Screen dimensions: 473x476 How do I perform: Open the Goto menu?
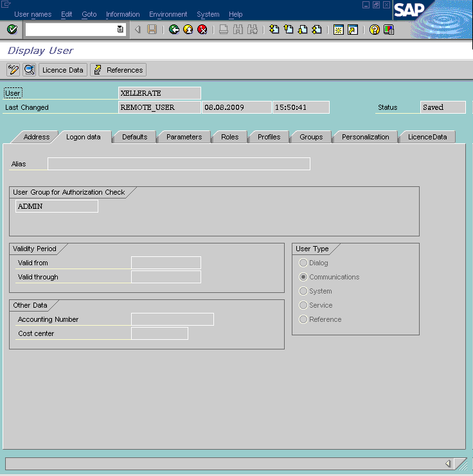tap(89, 14)
